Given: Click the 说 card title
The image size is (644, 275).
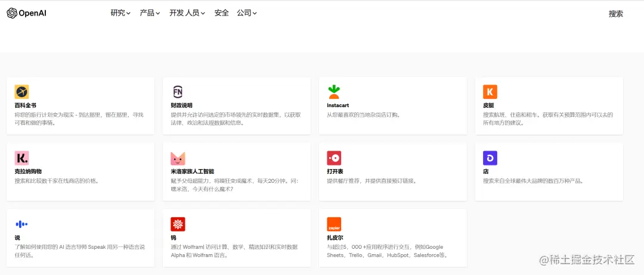Looking at the screenshot, I should coord(17,237).
